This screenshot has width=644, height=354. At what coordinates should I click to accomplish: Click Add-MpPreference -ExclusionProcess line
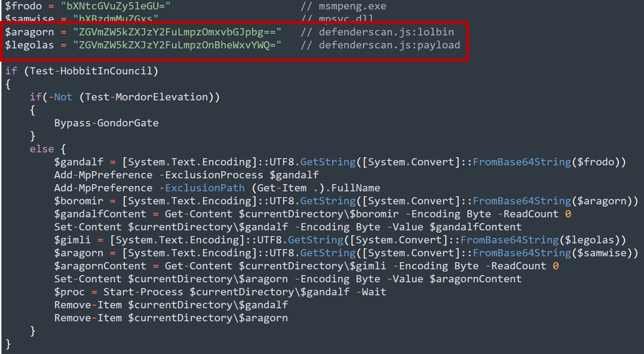(x=186, y=175)
